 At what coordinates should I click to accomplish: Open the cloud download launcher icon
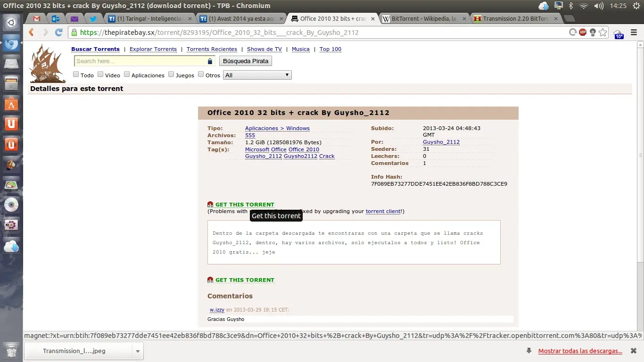pyautogui.click(x=11, y=246)
